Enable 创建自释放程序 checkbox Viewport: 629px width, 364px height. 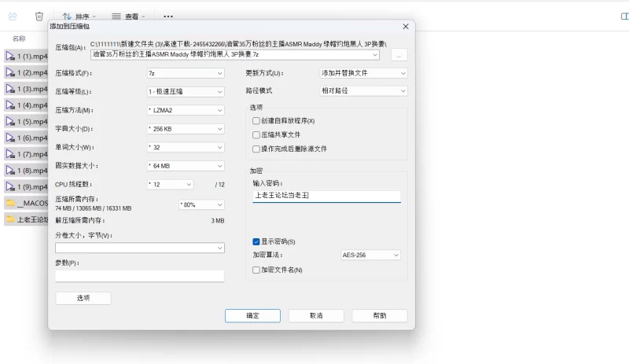(256, 121)
